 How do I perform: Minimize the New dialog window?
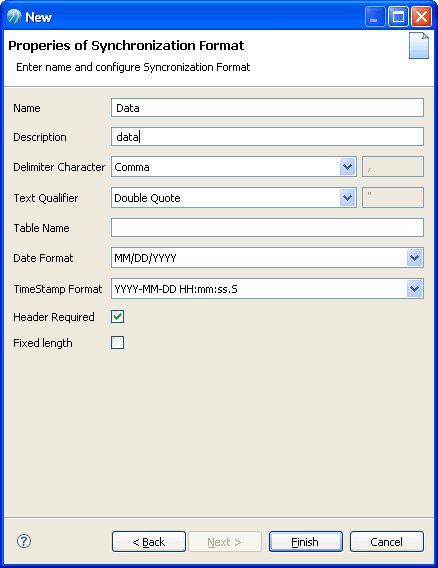point(375,17)
